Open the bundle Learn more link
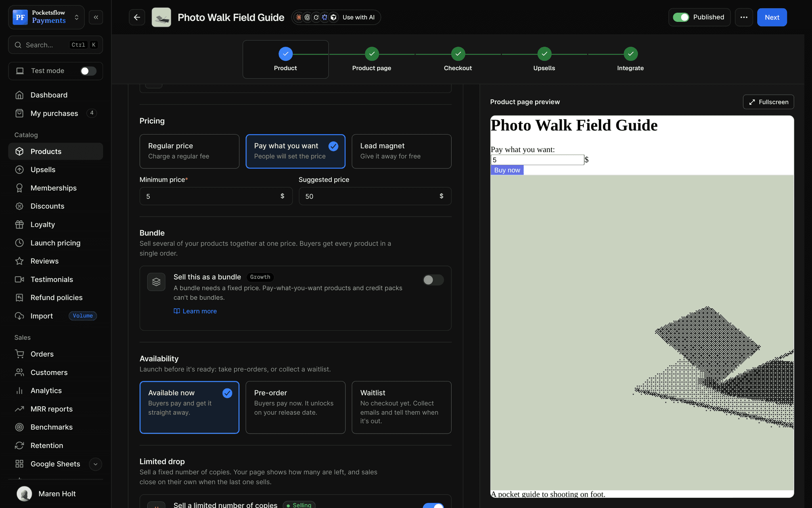 coord(195,311)
